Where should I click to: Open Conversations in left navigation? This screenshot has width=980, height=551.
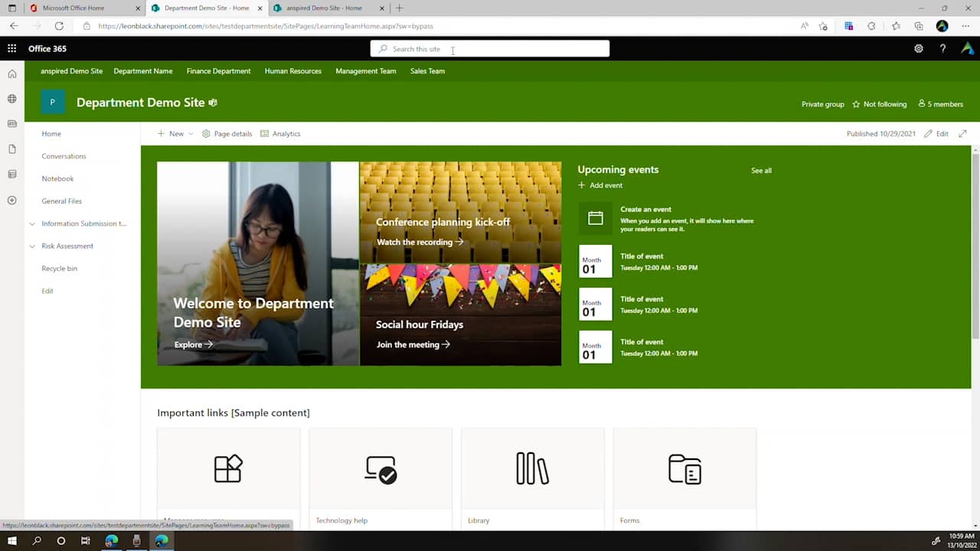pos(64,156)
